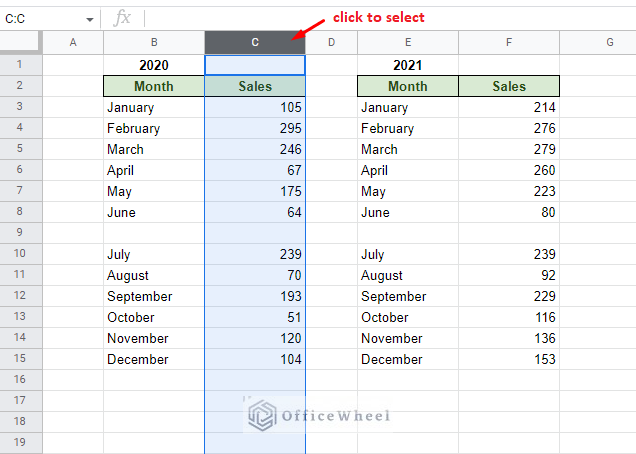Select column C header
Screen dimensions: 636x454
pos(255,42)
